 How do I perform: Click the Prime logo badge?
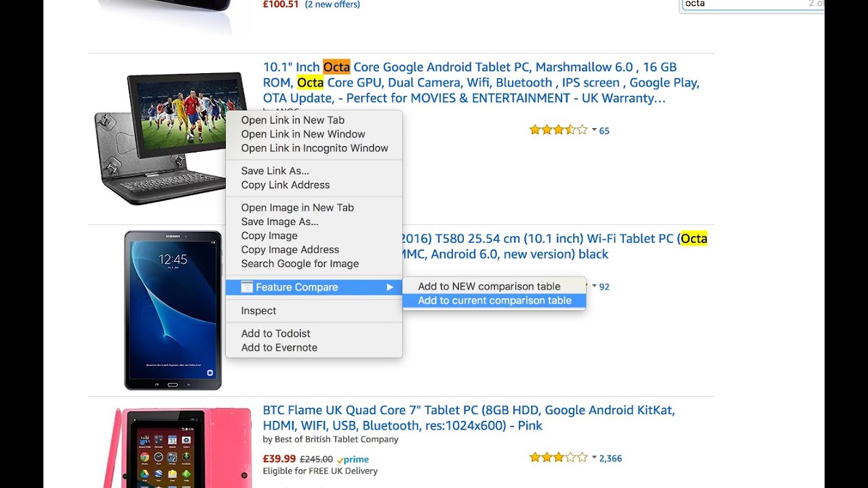(353, 459)
